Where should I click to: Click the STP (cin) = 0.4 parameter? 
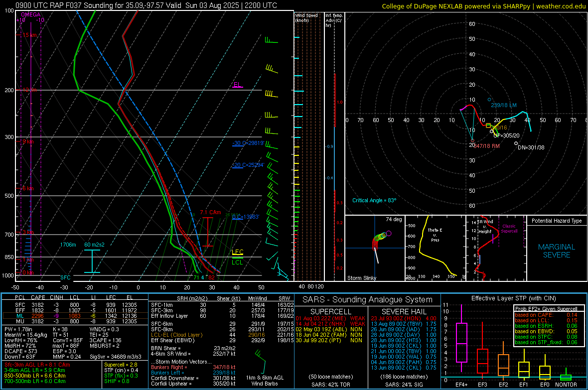click(121, 370)
